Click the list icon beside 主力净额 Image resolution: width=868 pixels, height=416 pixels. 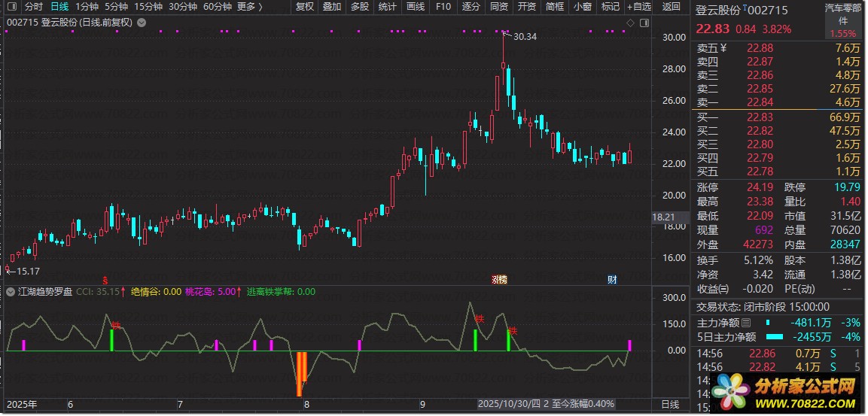[745, 323]
